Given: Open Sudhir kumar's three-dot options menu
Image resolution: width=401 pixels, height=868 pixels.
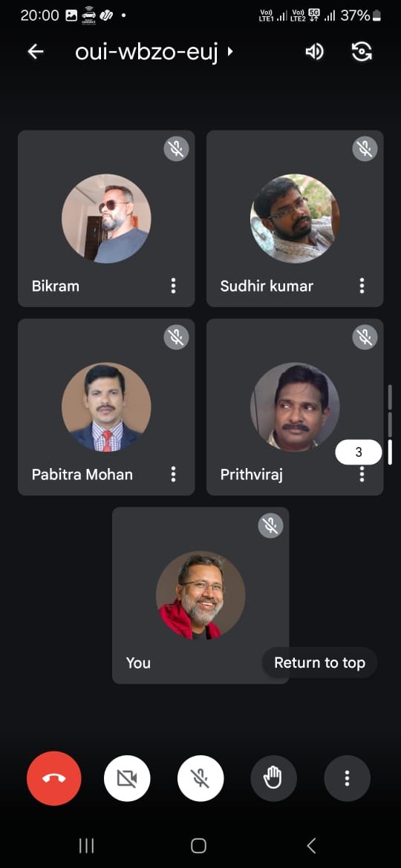Looking at the screenshot, I should coord(362,286).
